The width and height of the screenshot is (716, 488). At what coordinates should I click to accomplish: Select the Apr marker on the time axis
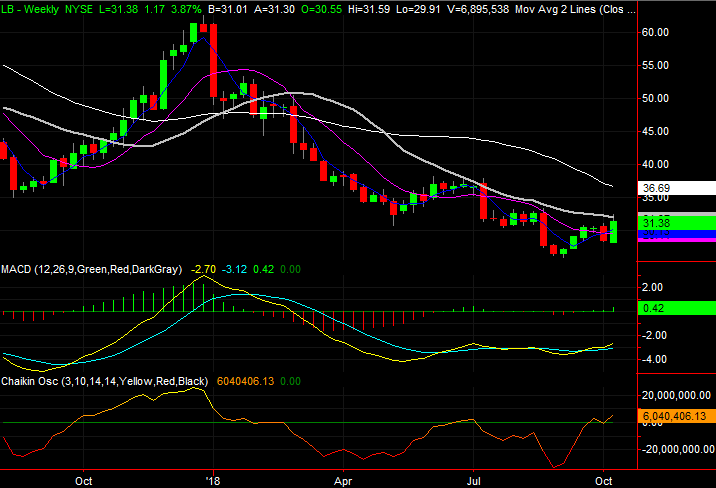(342, 479)
